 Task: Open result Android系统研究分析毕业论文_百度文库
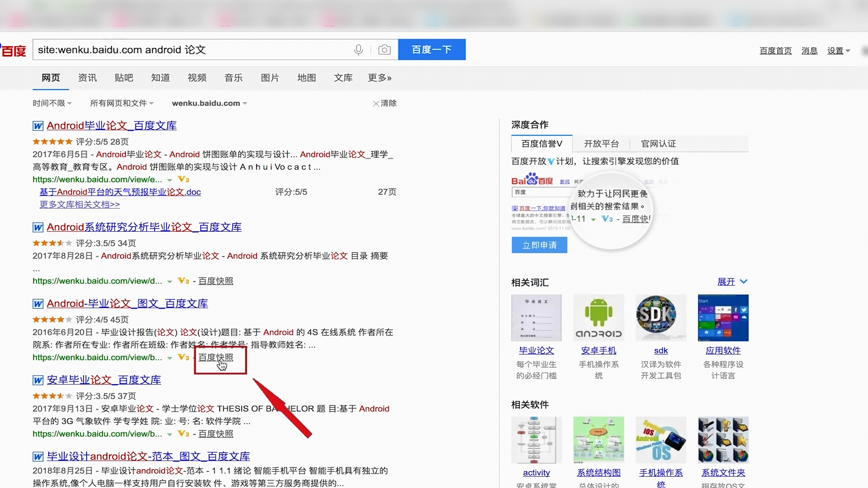click(144, 227)
